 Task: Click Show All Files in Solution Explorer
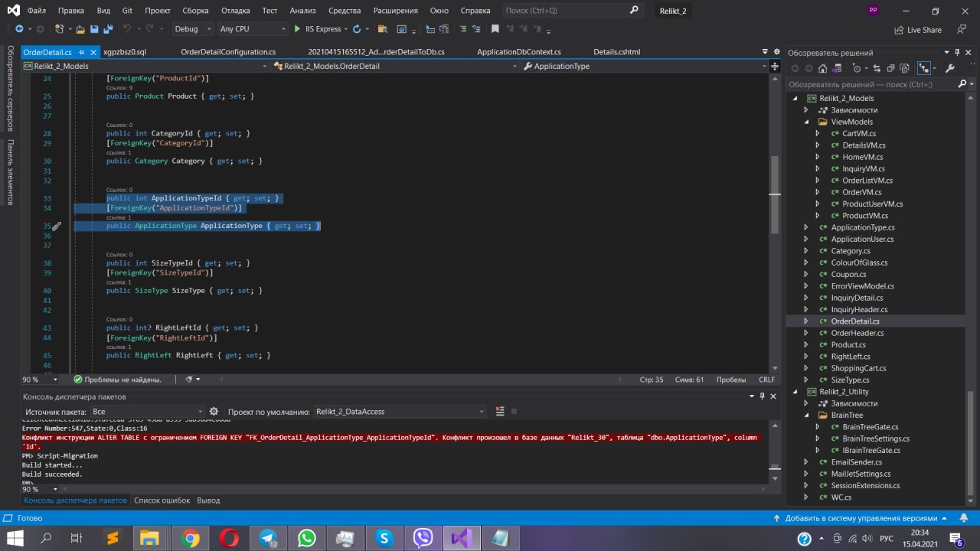(904, 68)
